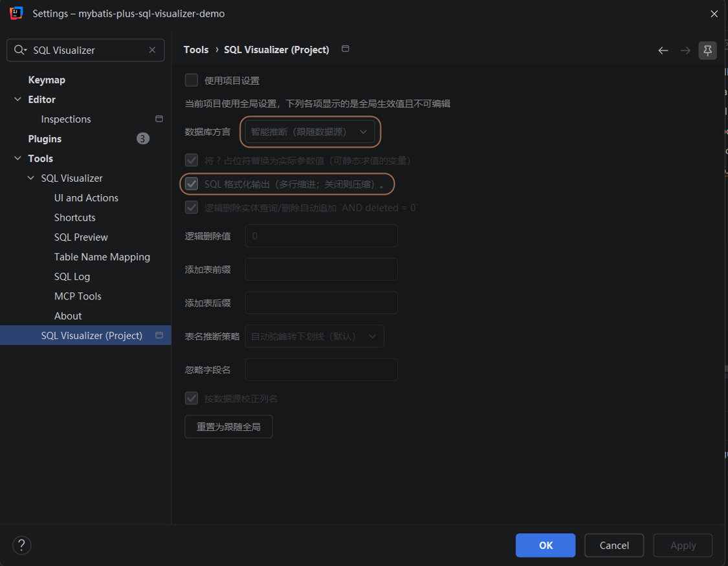This screenshot has width=728, height=566.
Task: Select SQL Visualizer (Project) tree item
Action: [x=85, y=335]
